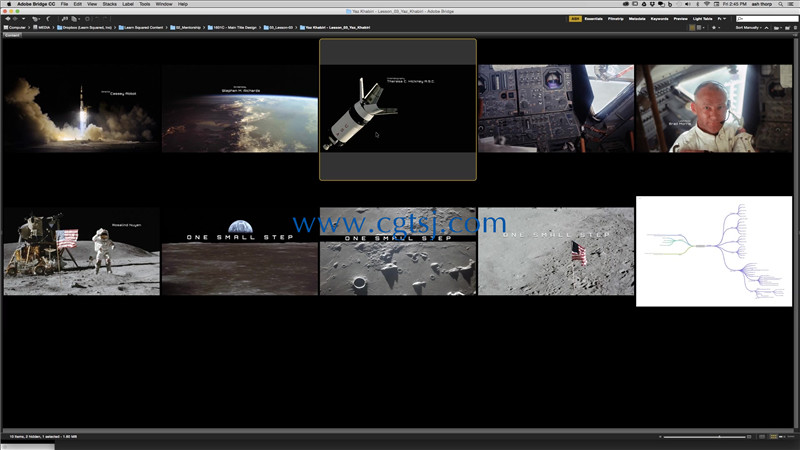Open the View menu

coord(92,4)
